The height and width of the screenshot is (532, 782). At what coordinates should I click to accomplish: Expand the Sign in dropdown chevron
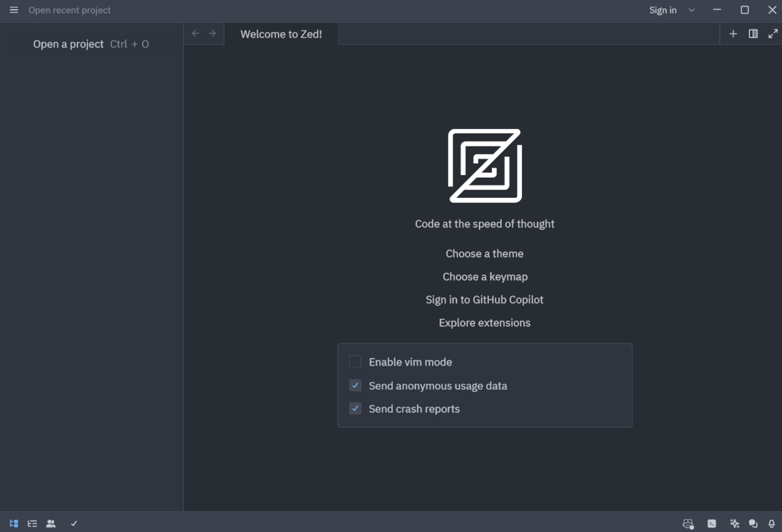691,10
